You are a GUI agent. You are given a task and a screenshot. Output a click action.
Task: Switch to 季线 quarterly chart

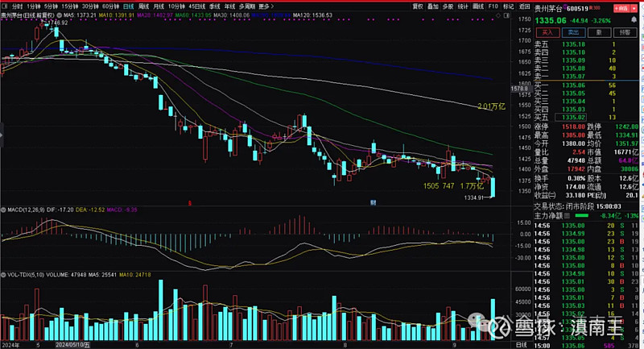point(214,6)
